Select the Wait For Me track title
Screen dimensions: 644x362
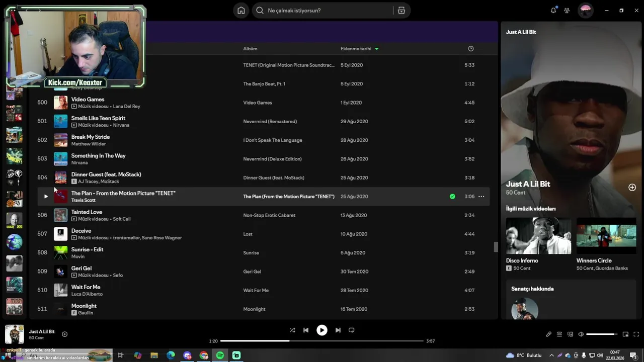pyautogui.click(x=86, y=287)
